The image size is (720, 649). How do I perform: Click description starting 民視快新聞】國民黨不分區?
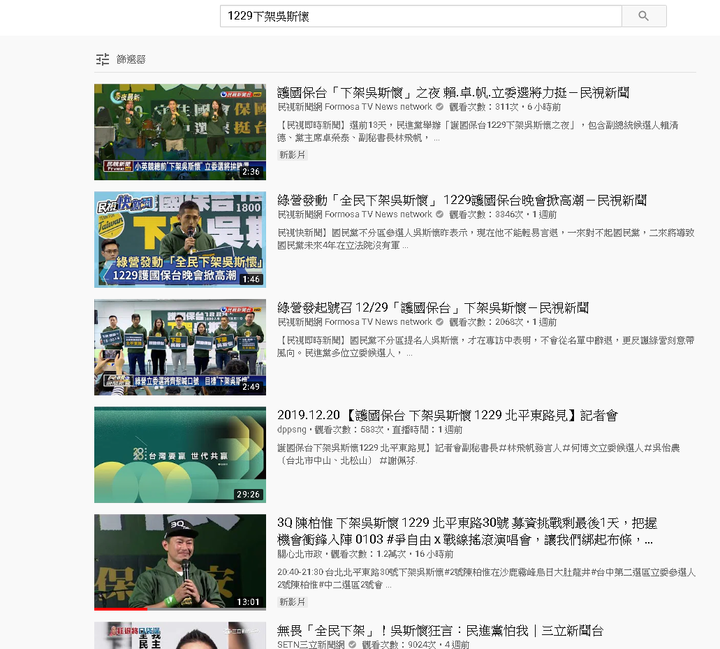coord(486,239)
